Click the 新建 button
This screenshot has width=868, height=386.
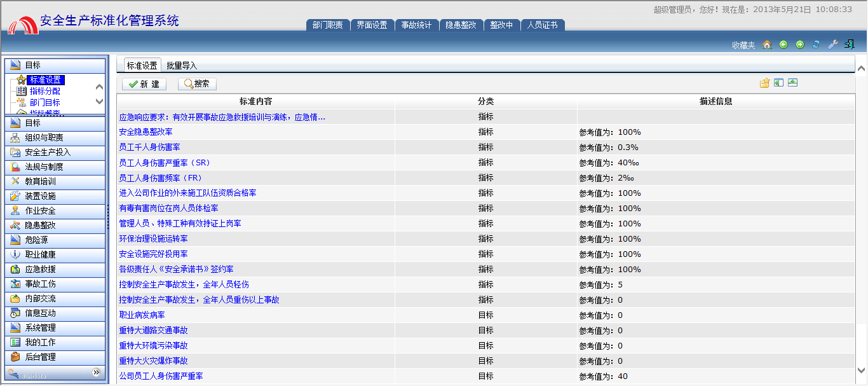click(144, 84)
